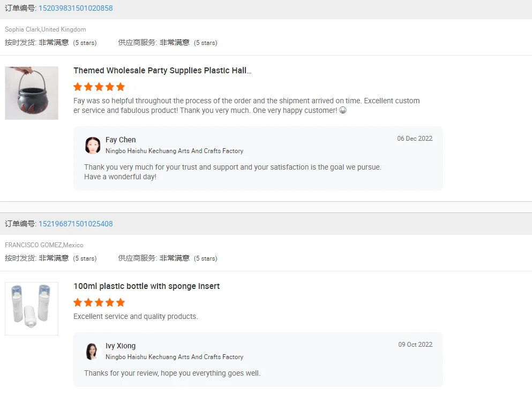Click the 09 Oct 2022 reply date
Screen dimensions: 532x396
tap(415, 345)
